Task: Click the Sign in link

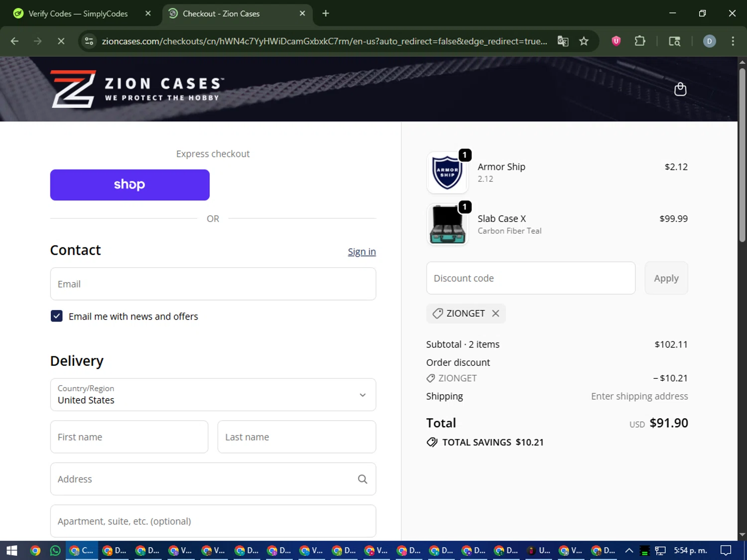Action: pos(362,252)
